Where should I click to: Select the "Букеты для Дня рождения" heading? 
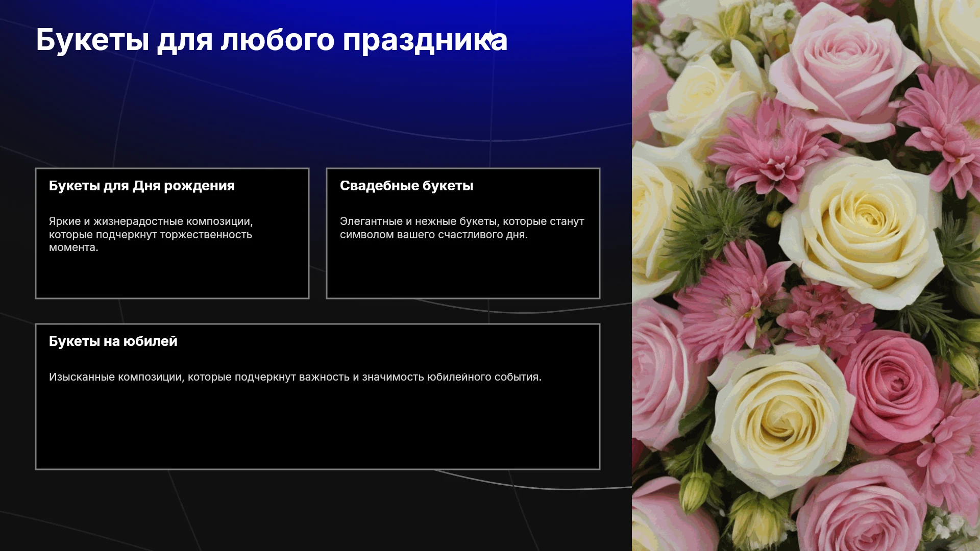tap(142, 186)
